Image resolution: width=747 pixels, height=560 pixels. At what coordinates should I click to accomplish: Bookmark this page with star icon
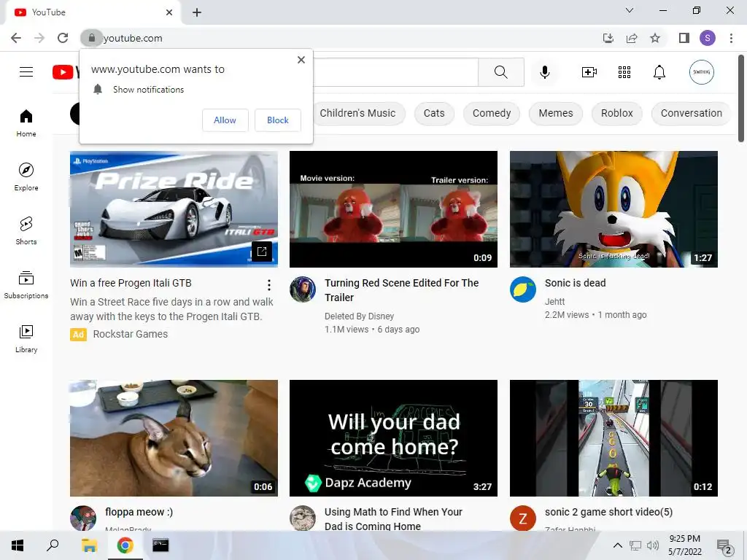click(x=655, y=38)
